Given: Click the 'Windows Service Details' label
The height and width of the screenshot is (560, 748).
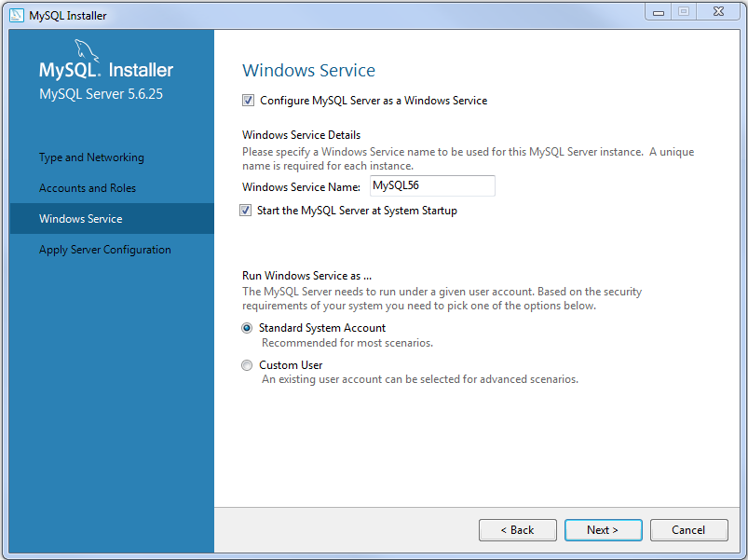Looking at the screenshot, I should point(302,135).
